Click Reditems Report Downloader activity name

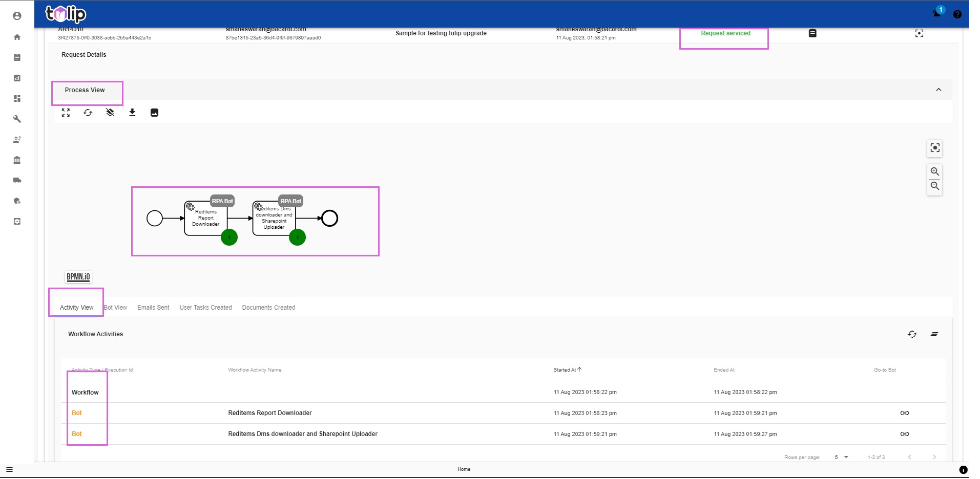click(270, 413)
